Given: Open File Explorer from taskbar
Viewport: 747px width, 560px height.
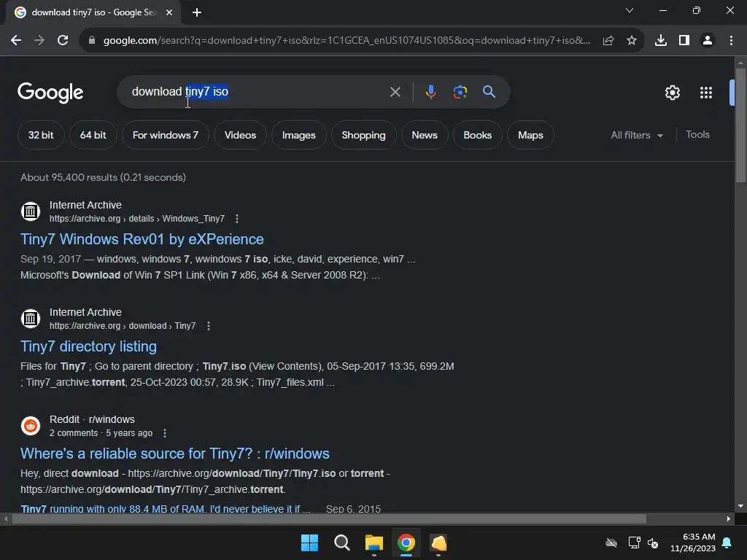Looking at the screenshot, I should (x=374, y=542).
